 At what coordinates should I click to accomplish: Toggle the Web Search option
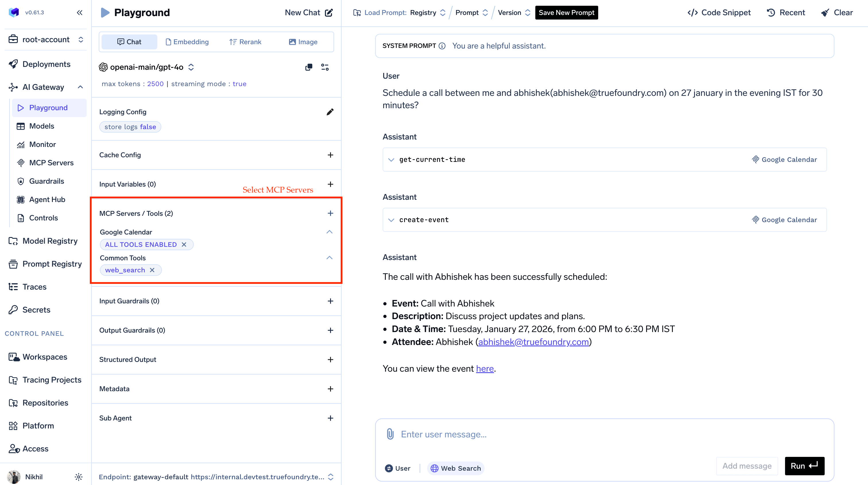(x=456, y=468)
